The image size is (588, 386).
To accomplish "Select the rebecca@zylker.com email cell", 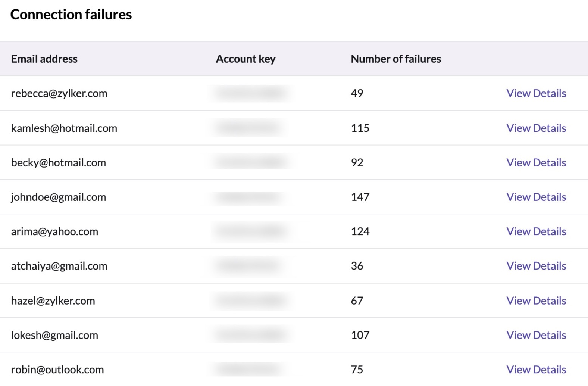I will (x=59, y=93).
